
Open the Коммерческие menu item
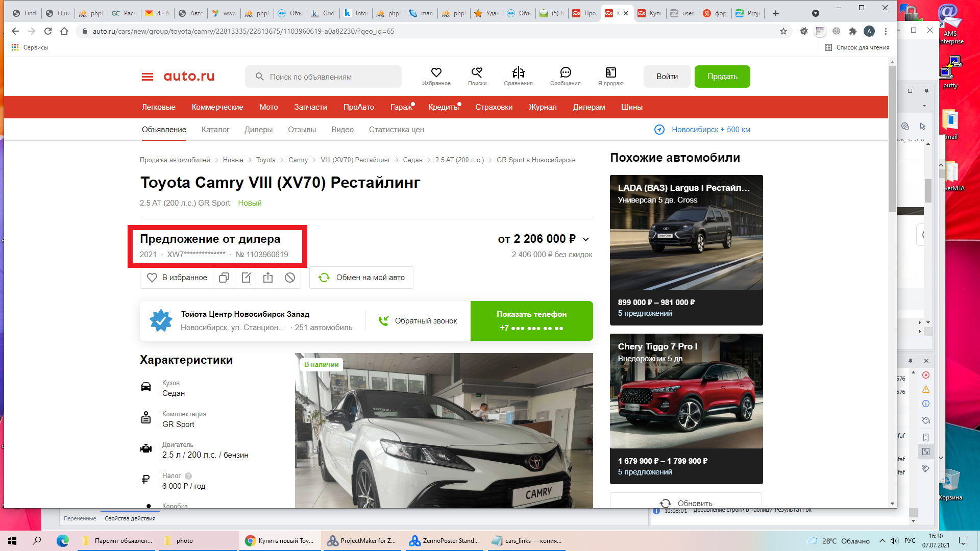pos(217,107)
